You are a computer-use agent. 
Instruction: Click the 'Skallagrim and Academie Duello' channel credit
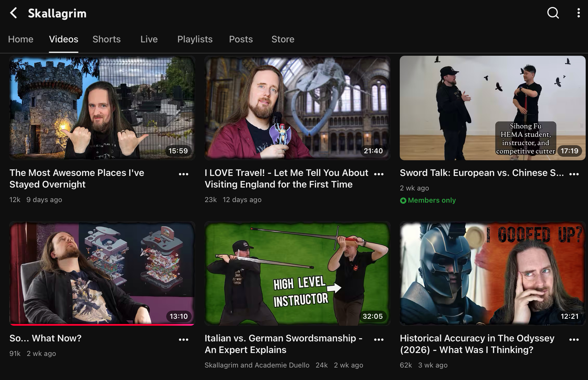pos(257,365)
